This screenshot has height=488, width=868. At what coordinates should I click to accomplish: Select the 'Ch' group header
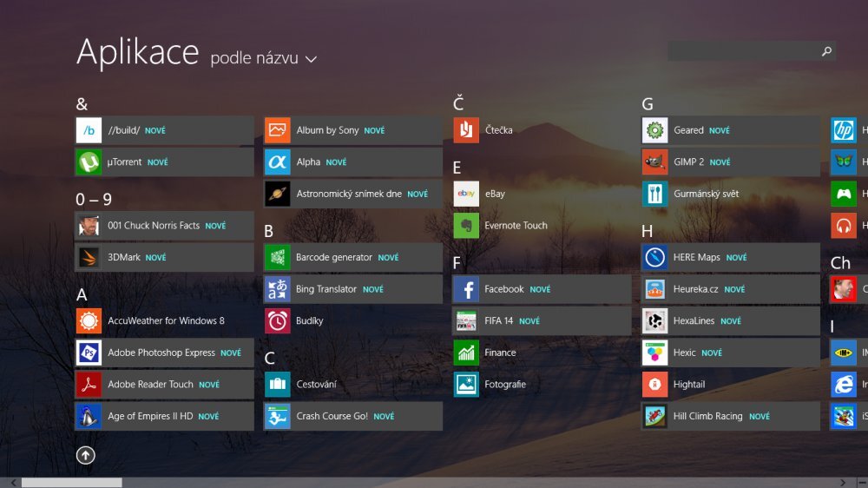click(x=840, y=262)
